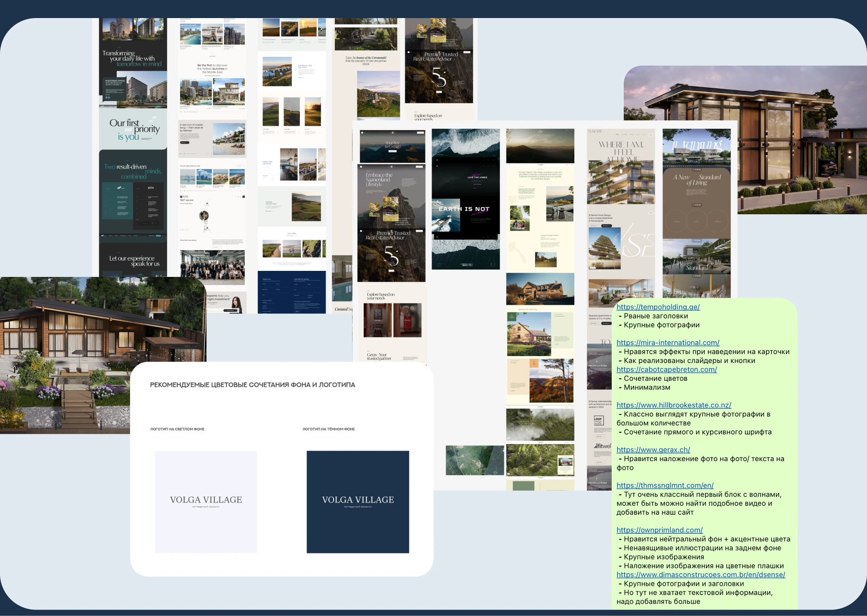Open the mira-international.com link
The width and height of the screenshot is (867, 616).
[x=668, y=343]
